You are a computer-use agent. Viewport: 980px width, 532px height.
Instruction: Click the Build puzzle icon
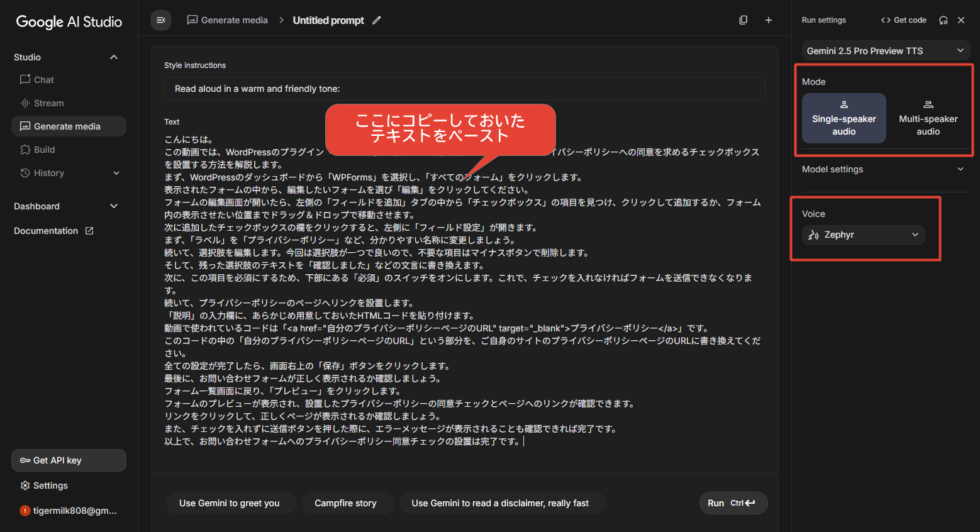tap(25, 150)
